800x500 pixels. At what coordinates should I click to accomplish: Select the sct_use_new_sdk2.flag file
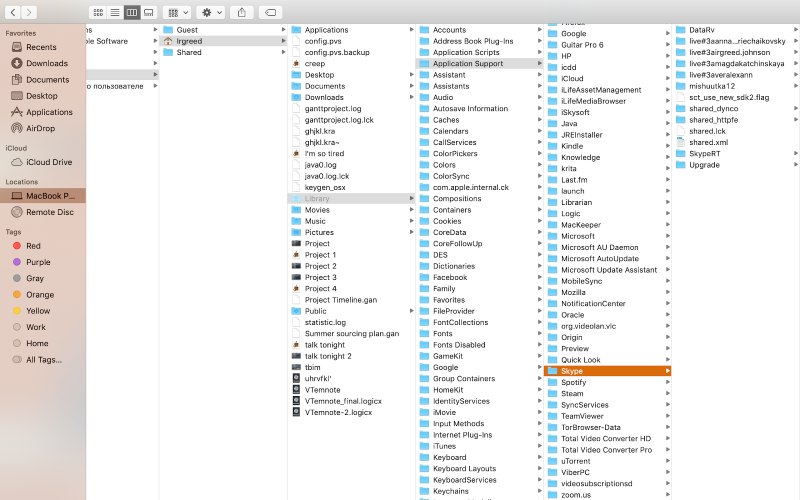click(729, 97)
